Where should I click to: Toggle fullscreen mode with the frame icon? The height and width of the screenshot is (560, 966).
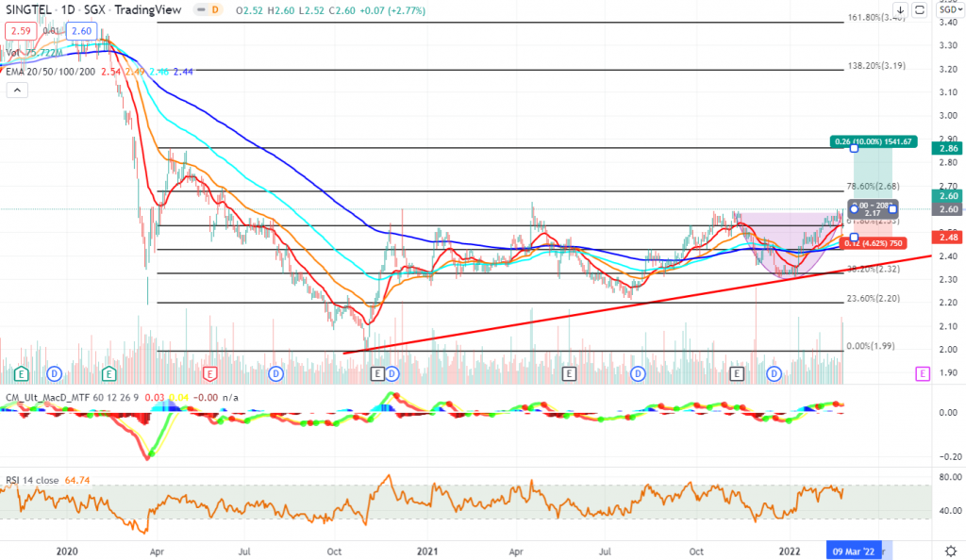[919, 9]
